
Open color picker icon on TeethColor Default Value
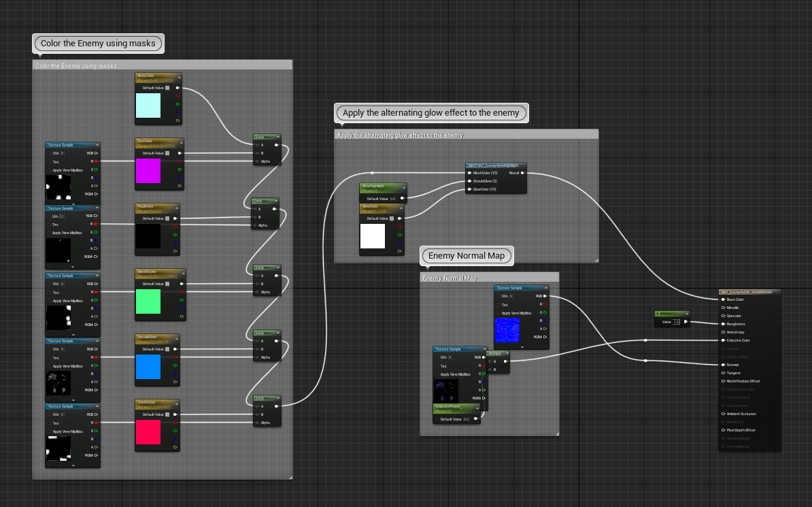pyautogui.click(x=167, y=414)
